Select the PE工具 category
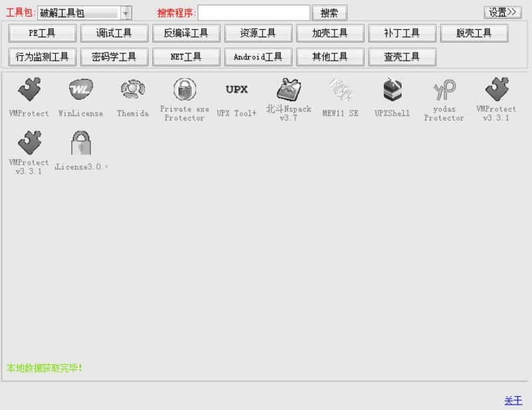532x410 pixels. pos(42,33)
